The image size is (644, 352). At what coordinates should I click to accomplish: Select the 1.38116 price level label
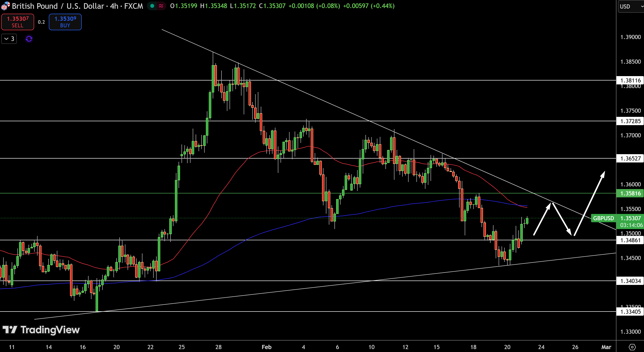pos(630,80)
